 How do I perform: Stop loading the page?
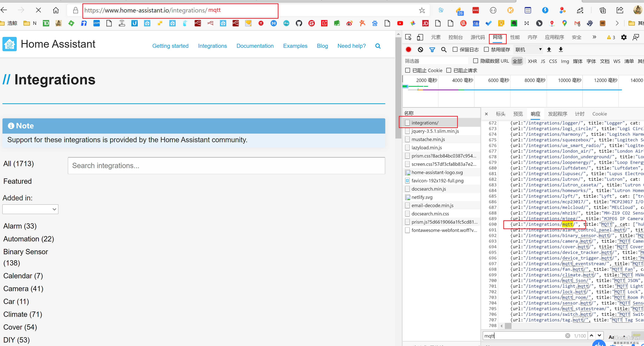tap(38, 10)
